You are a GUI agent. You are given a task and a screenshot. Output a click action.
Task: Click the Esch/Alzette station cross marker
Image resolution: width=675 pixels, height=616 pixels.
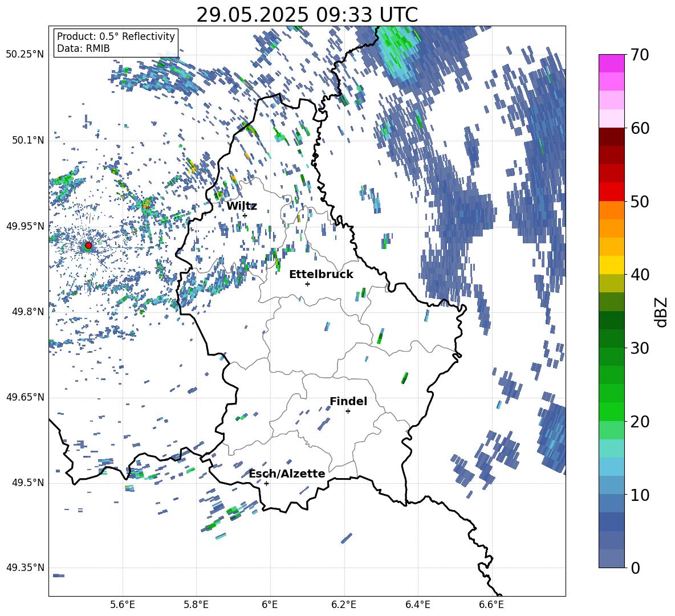point(266,483)
